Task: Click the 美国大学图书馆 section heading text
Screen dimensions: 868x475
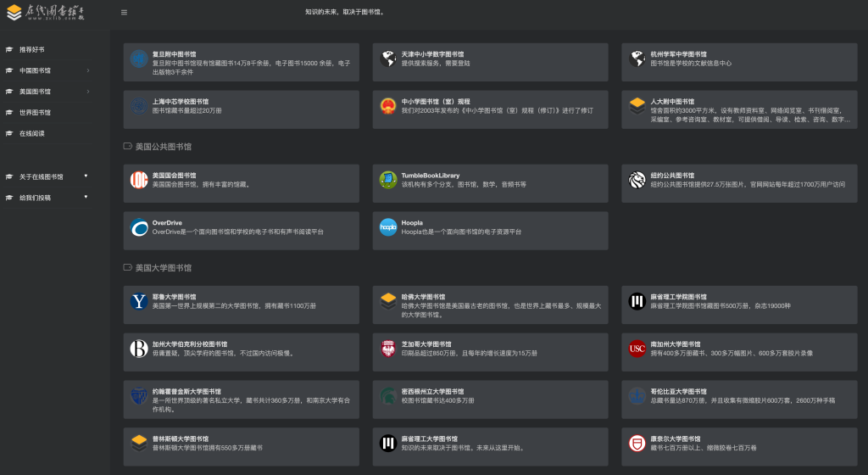Action: [164, 268]
